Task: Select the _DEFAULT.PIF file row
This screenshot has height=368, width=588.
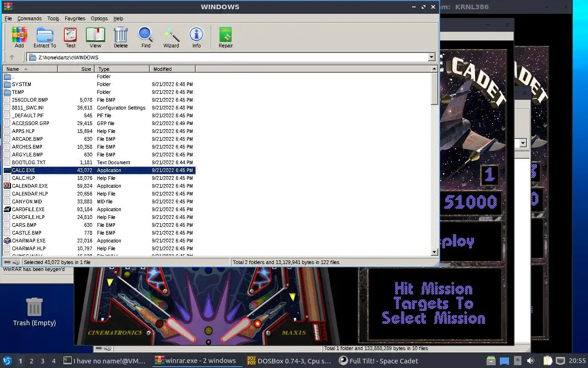Action: click(x=99, y=115)
